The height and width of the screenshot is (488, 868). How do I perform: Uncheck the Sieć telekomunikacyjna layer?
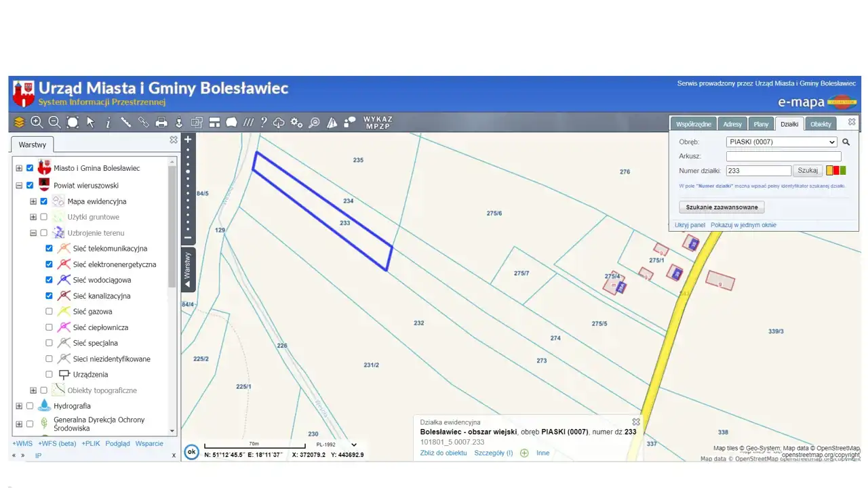[x=49, y=248]
